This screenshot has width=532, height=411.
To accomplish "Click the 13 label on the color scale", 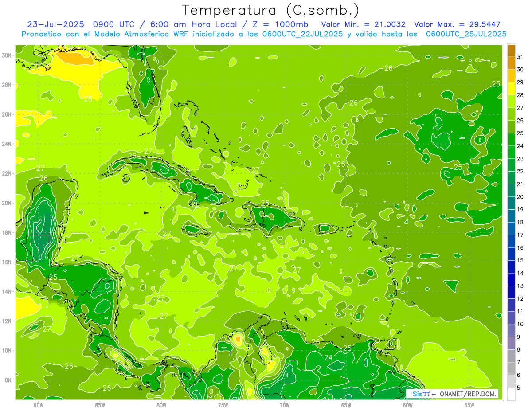I will [x=520, y=286].
